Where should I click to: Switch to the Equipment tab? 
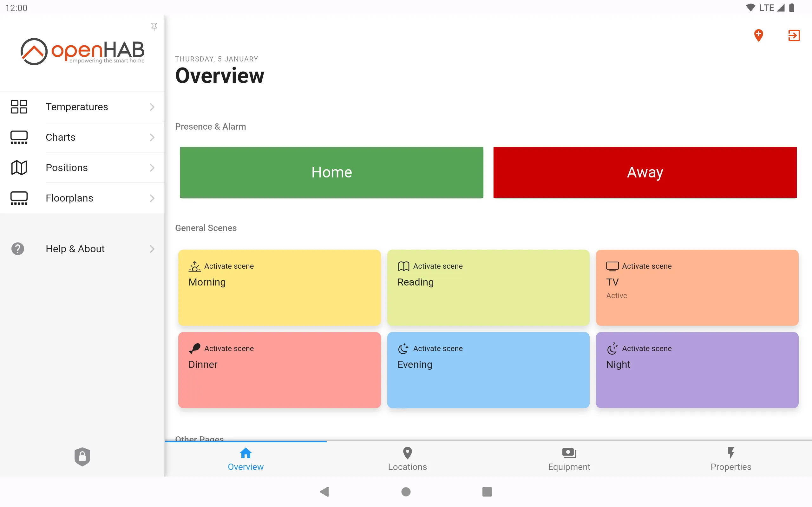569,459
